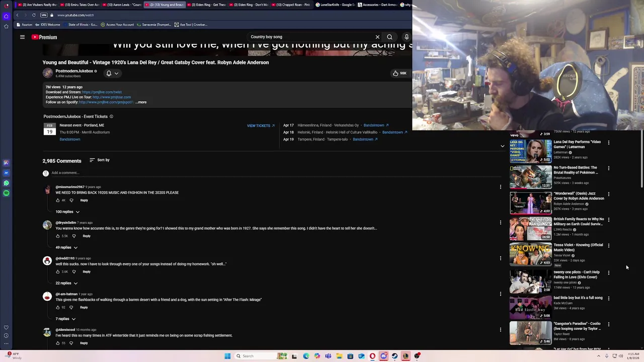Dislike @BrysinSelim's comment
Screen dimensions: 644x362
(x=73, y=236)
